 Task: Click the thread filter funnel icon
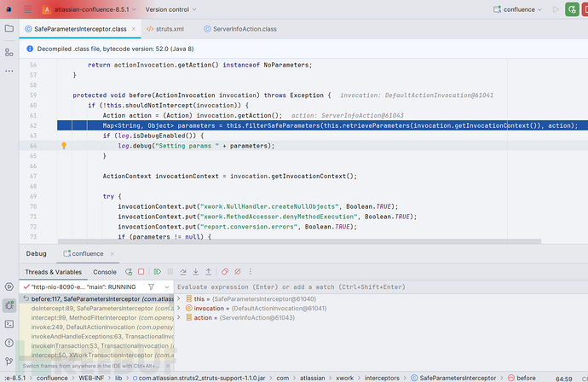151,287
